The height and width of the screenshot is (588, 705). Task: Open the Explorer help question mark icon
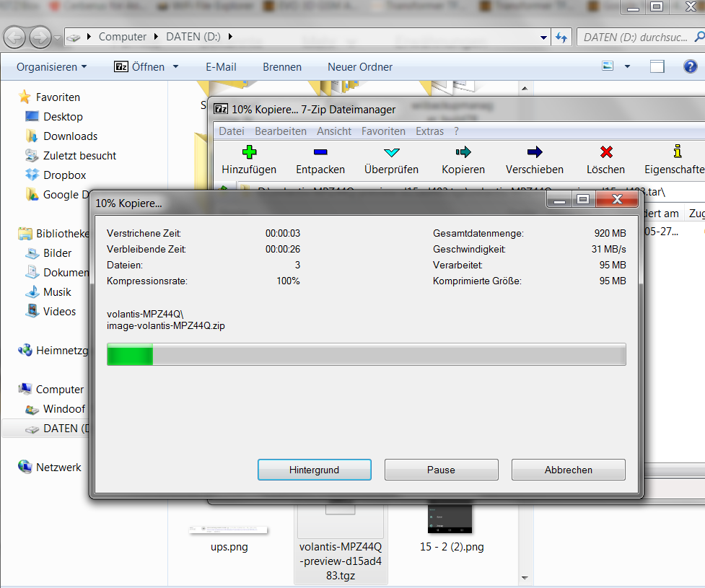[690, 66]
